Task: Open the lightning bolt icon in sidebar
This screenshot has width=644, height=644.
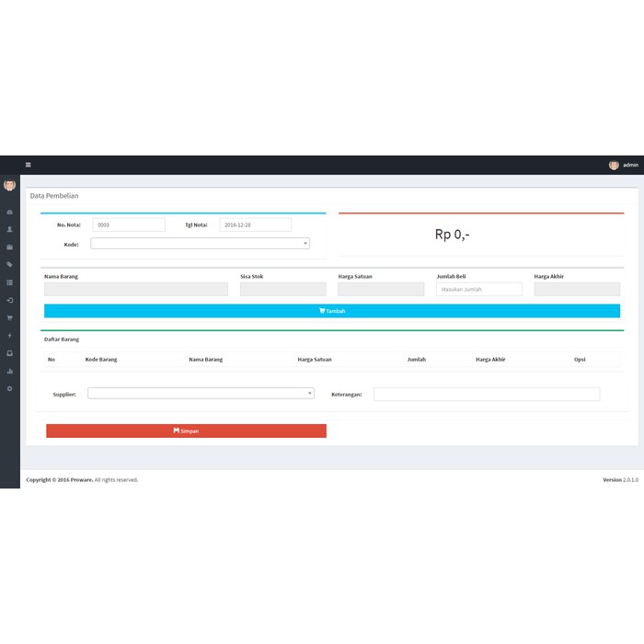Action: point(10,336)
